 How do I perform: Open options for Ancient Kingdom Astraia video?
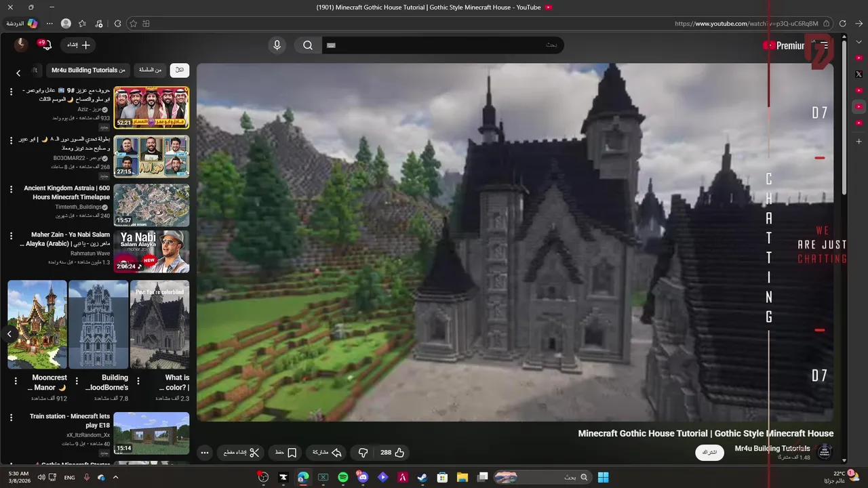pyautogui.click(x=11, y=189)
